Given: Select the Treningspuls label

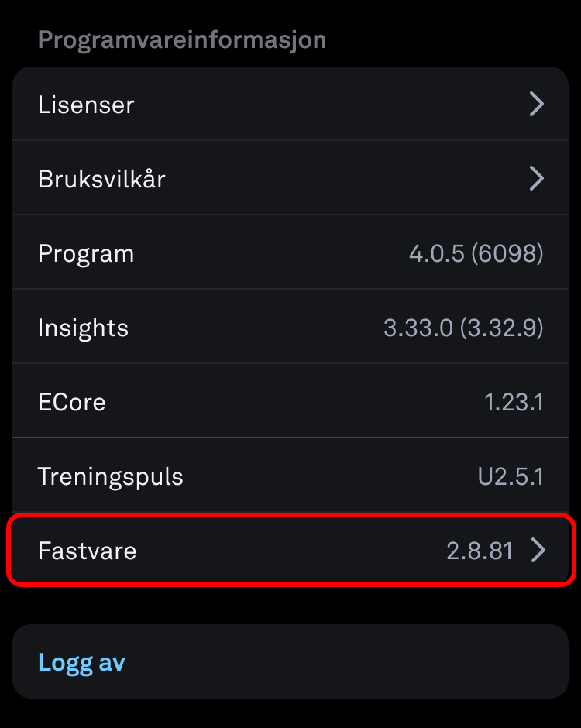Looking at the screenshot, I should pos(110,476).
